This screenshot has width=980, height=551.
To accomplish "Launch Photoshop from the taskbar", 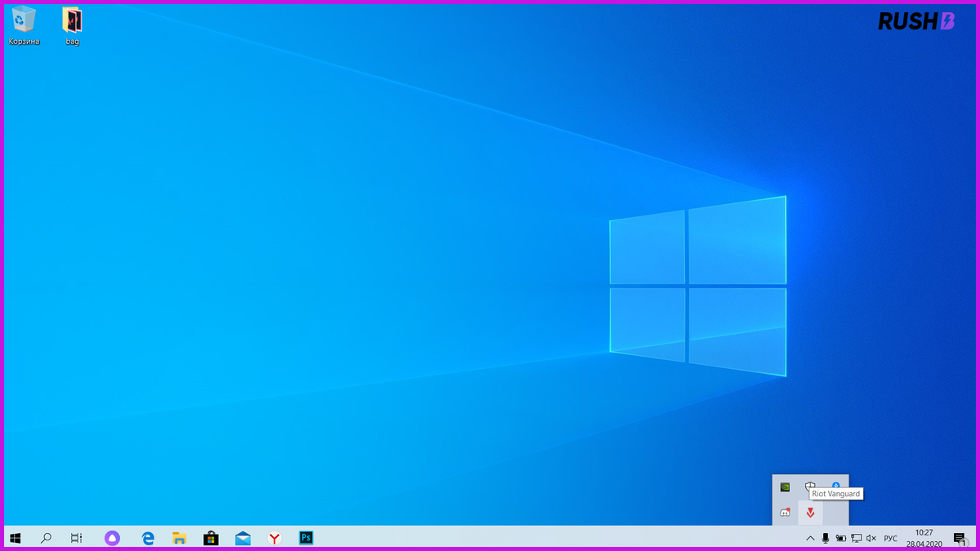I will (306, 538).
